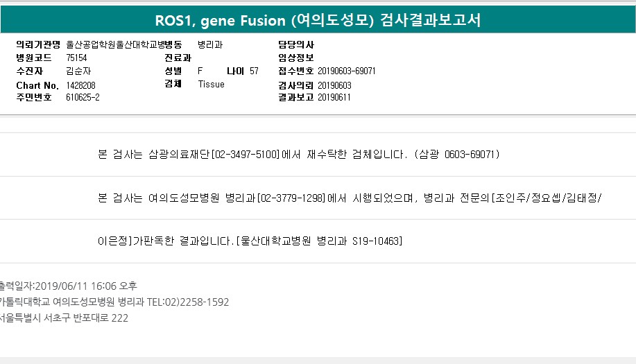Click the S19-10463 pathology number line
Viewport: 636px width, 364px height.
[250, 241]
